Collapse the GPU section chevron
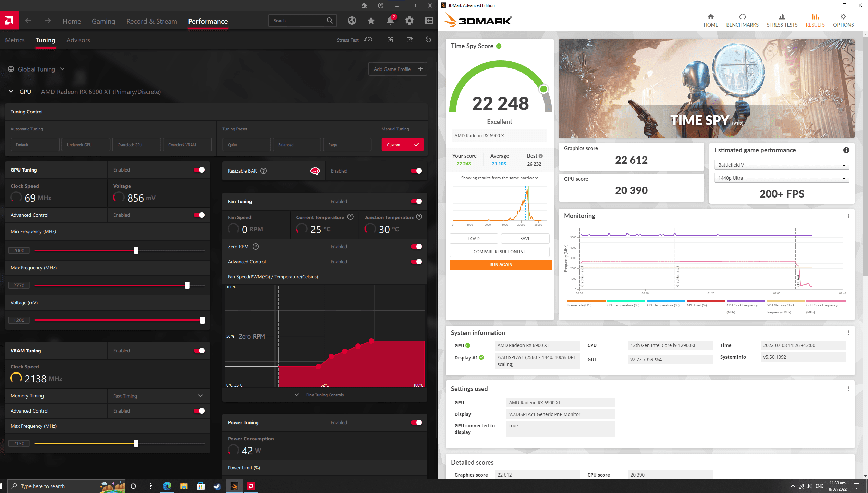This screenshot has height=493, width=868. [11, 92]
